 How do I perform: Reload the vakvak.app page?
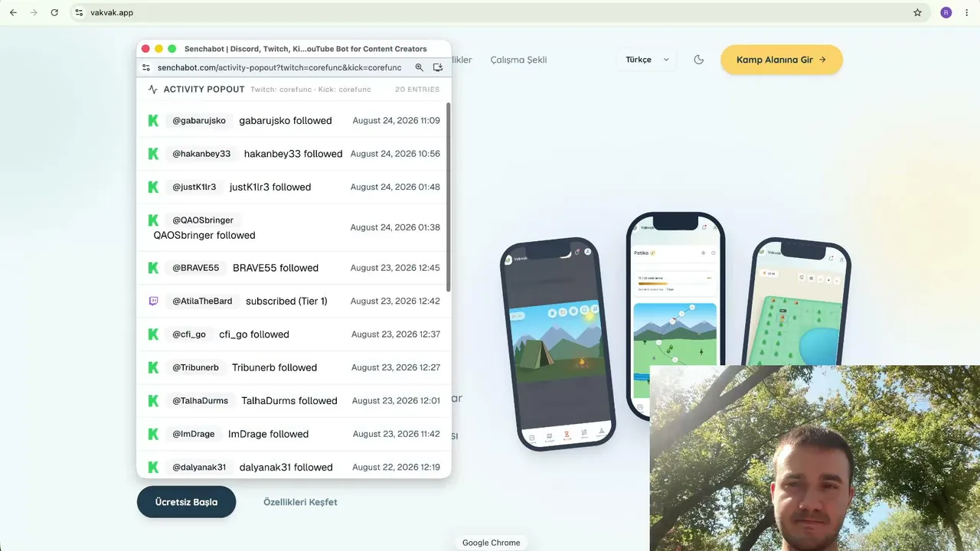[x=54, y=12]
